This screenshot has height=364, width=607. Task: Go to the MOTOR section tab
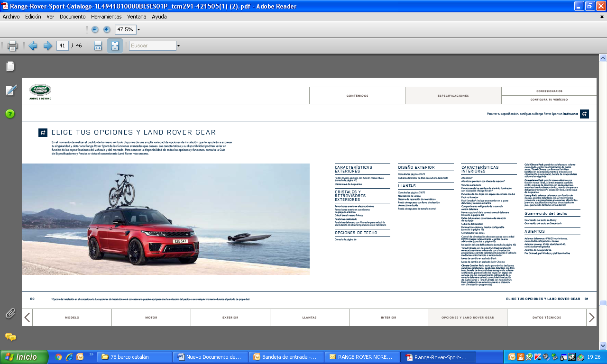[x=151, y=318]
